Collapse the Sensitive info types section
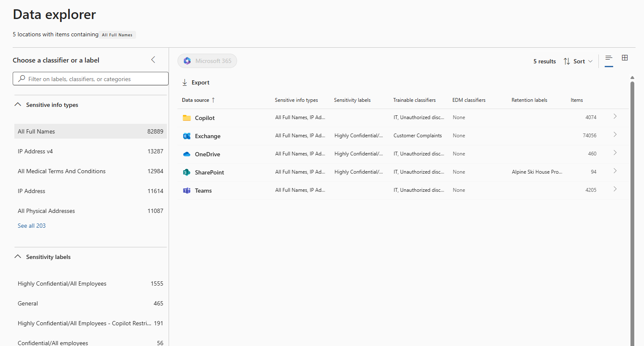The image size is (644, 346). [18, 104]
